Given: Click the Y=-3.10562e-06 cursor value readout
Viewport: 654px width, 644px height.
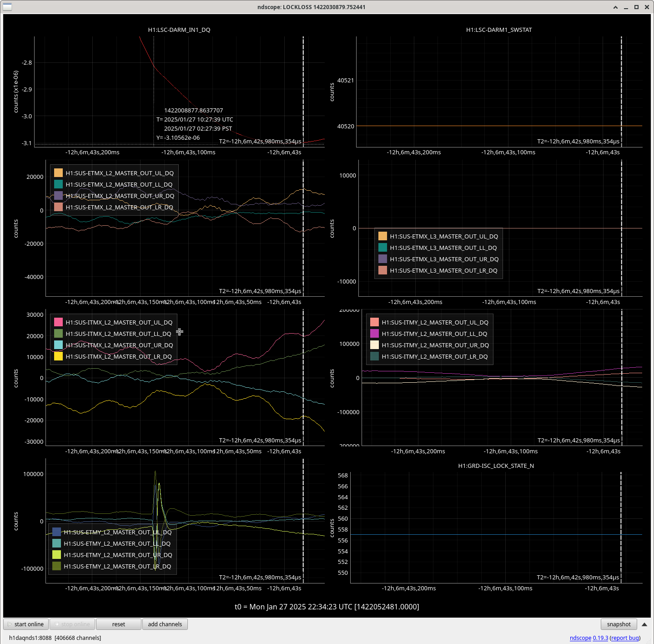Looking at the screenshot, I should (x=178, y=137).
